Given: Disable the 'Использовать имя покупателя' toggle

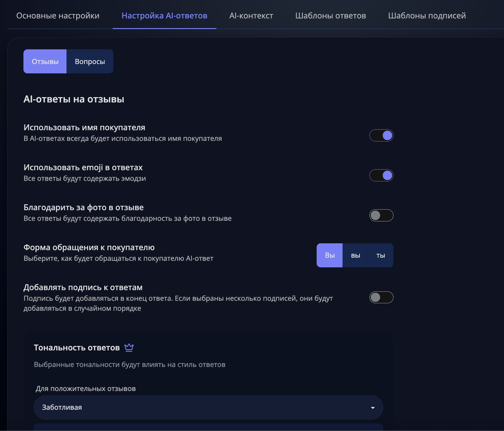Looking at the screenshot, I should (381, 135).
